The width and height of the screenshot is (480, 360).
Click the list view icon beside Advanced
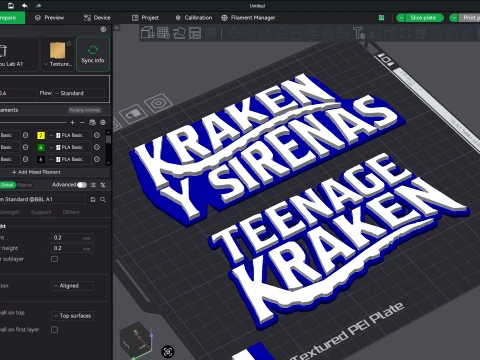pyautogui.click(x=93, y=185)
